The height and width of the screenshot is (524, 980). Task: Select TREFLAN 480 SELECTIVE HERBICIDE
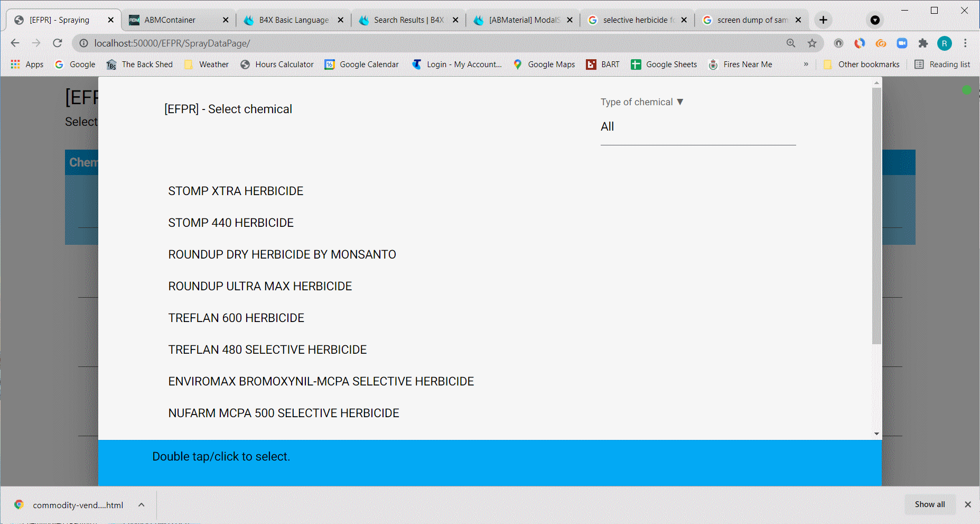tap(267, 350)
